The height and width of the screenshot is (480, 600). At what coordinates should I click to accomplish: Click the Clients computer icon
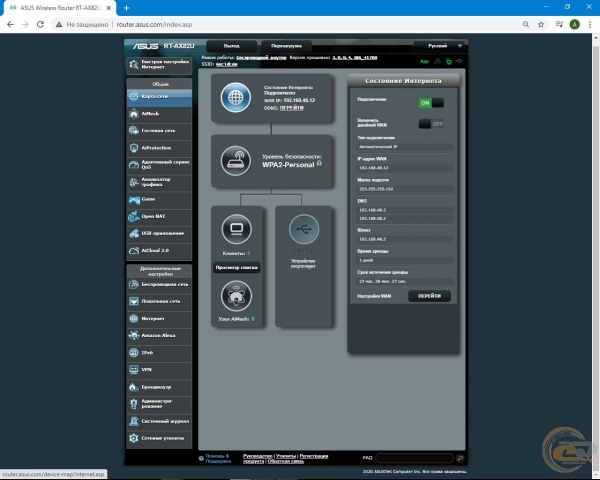pos(236,229)
